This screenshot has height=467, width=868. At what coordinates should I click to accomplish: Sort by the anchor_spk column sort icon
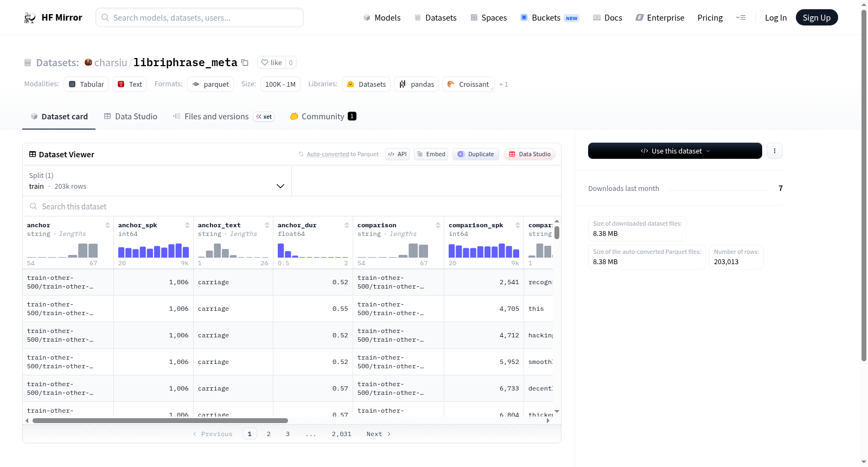[x=187, y=225]
